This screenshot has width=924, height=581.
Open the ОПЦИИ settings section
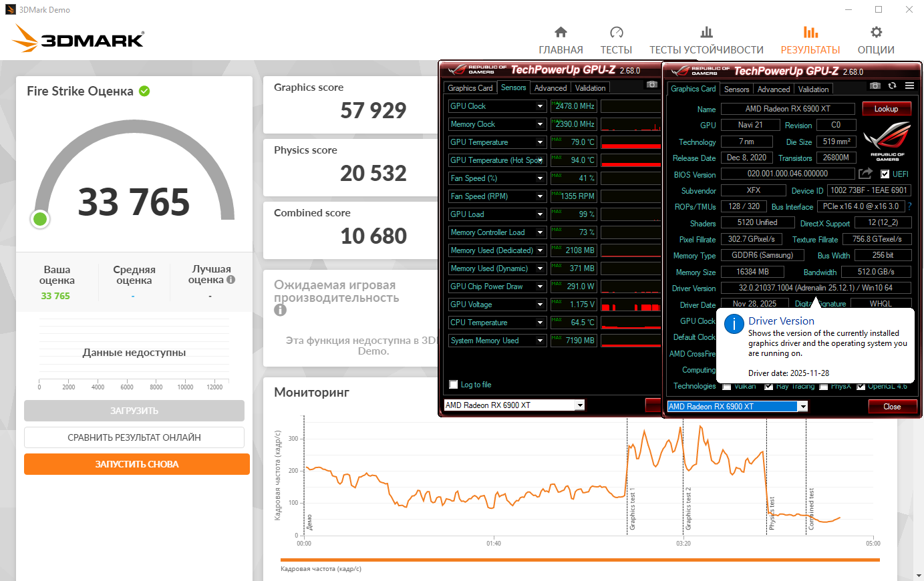pyautogui.click(x=876, y=40)
